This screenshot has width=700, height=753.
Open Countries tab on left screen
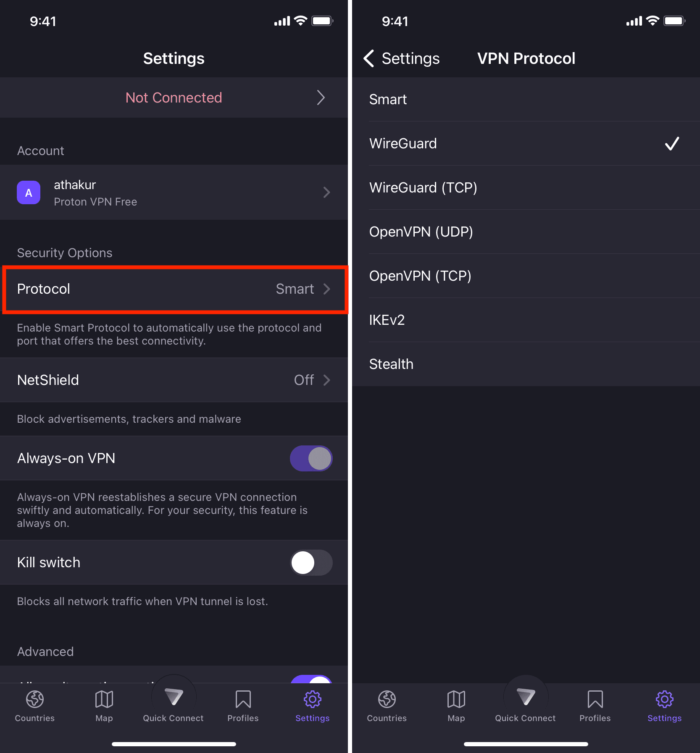[35, 706]
